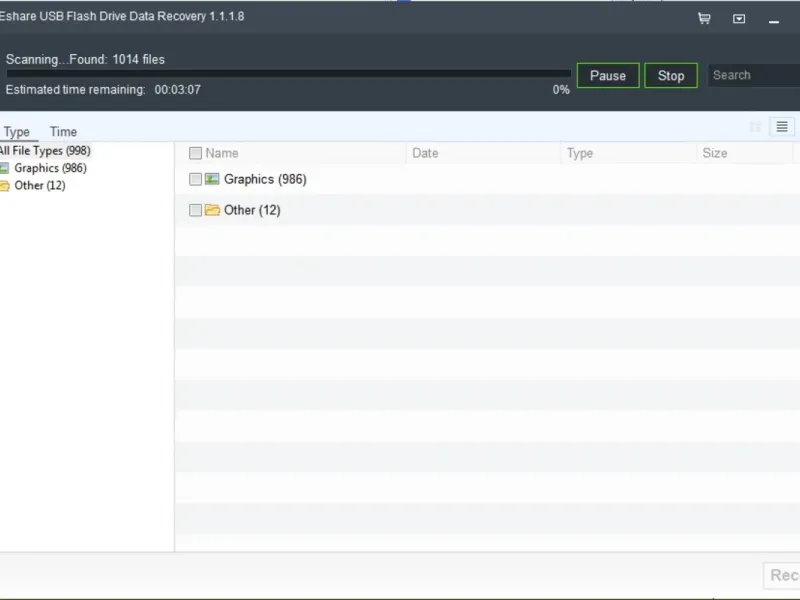Image resolution: width=800 pixels, height=600 pixels.
Task: Switch to the Time tab
Action: 63,132
